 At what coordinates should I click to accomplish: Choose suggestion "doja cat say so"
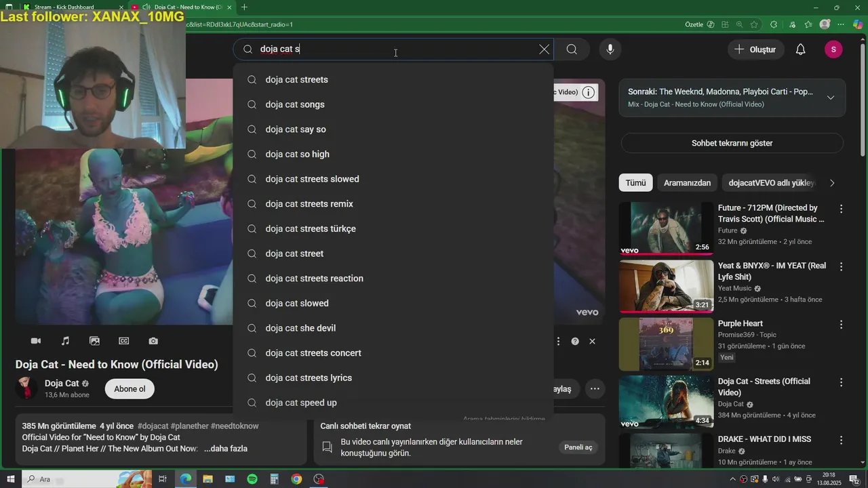coord(393,129)
